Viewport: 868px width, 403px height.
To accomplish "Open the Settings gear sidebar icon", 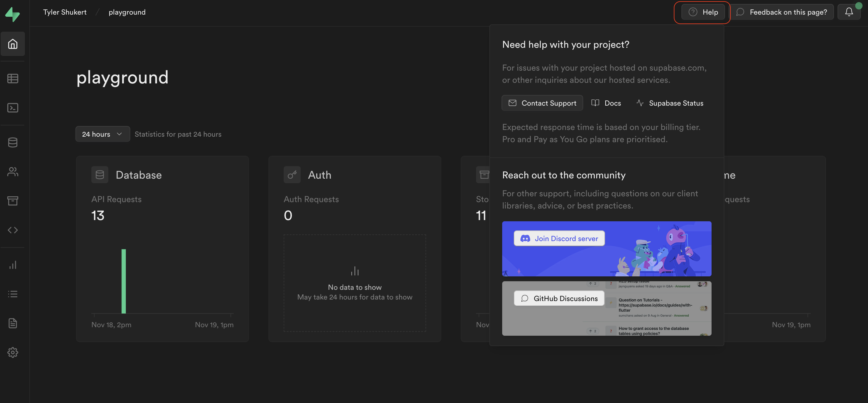I will [13, 352].
